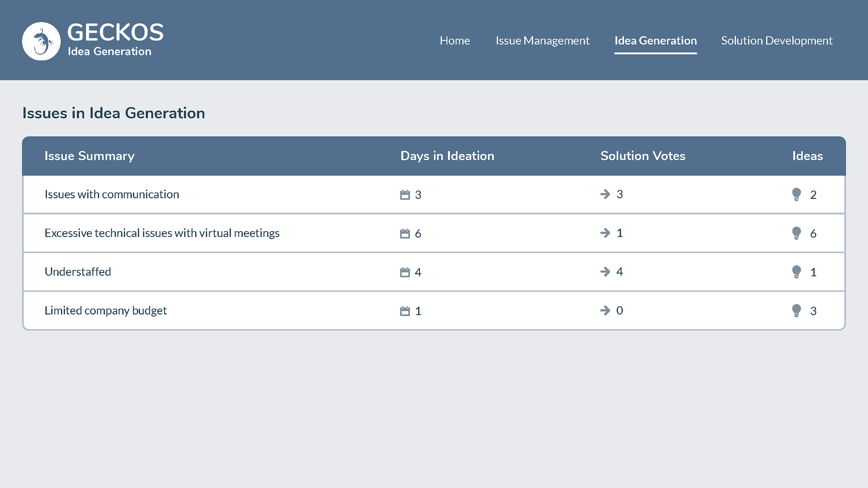The width and height of the screenshot is (868, 488).
Task: Go to the Home tab
Action: pyautogui.click(x=455, y=41)
